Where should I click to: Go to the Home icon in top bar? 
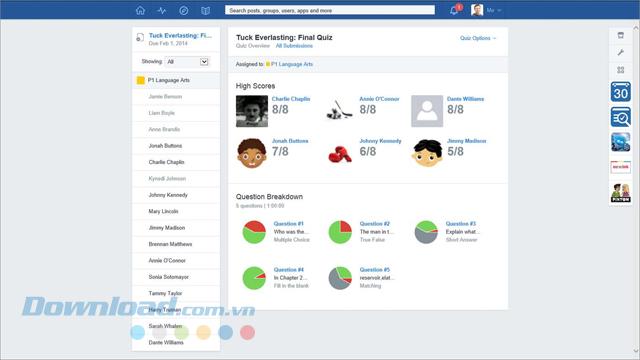click(140, 10)
